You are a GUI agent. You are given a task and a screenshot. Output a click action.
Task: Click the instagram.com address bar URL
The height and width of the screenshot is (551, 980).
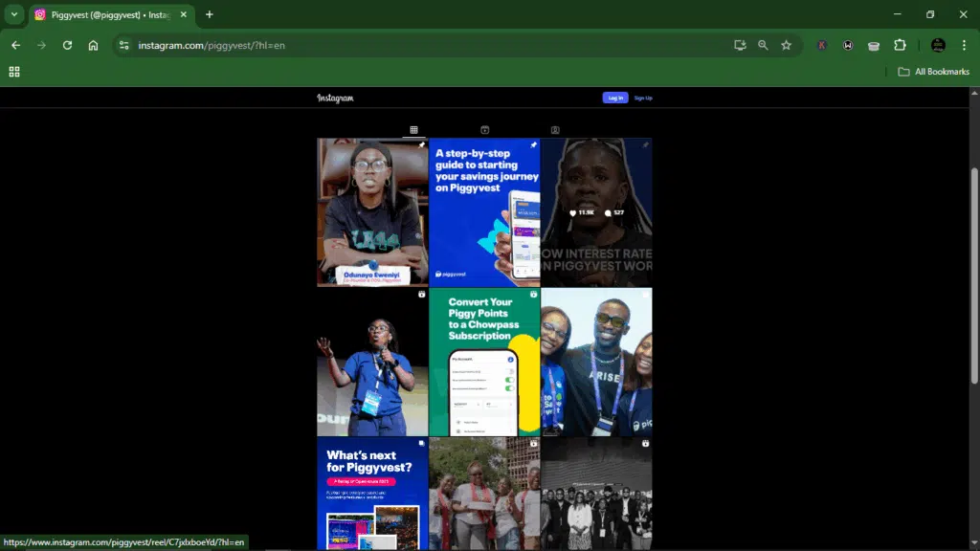pos(211,45)
